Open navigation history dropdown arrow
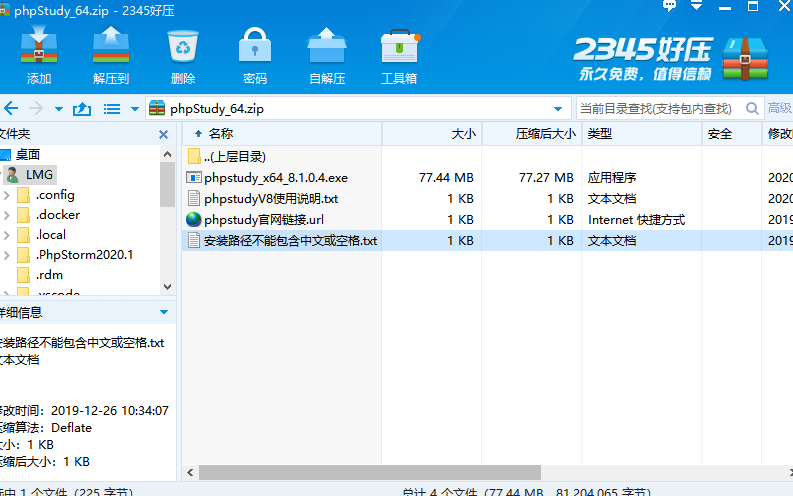 [x=59, y=109]
